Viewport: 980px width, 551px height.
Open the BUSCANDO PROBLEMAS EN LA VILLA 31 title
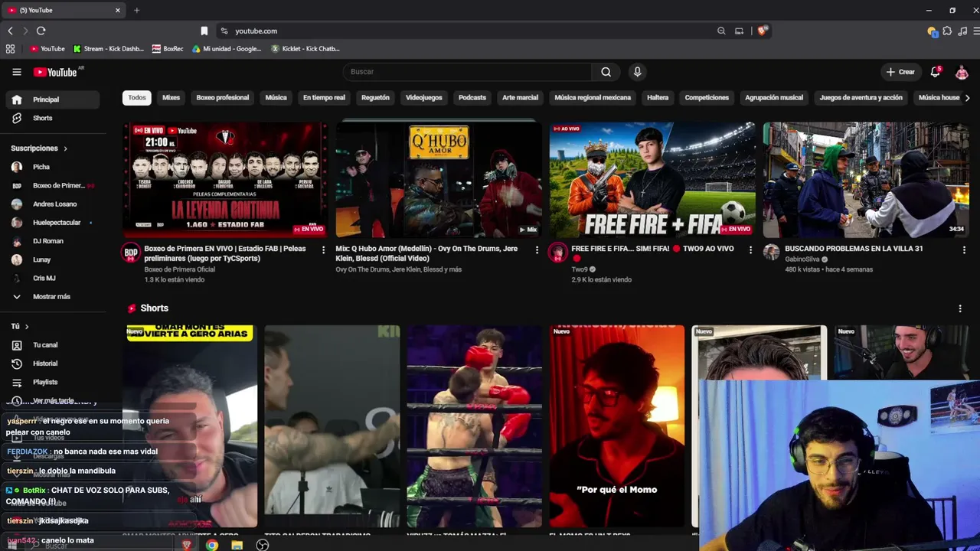854,249
